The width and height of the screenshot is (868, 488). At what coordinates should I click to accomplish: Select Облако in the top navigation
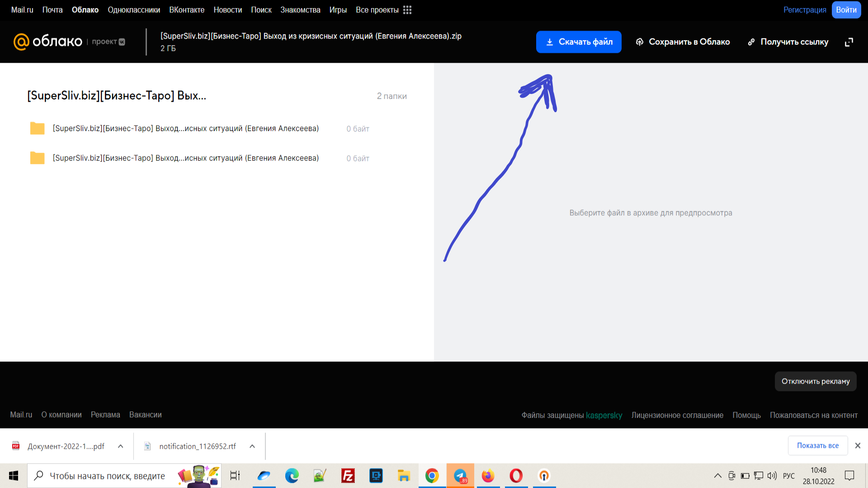pyautogui.click(x=85, y=10)
